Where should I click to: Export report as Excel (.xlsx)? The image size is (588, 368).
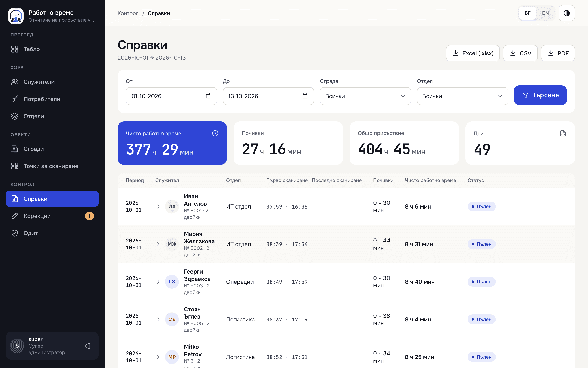(473, 53)
